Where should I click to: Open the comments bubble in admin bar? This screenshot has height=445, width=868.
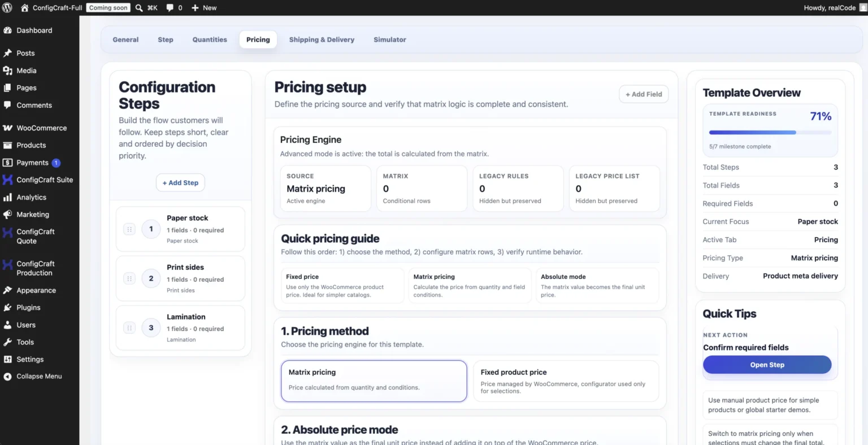click(x=170, y=8)
